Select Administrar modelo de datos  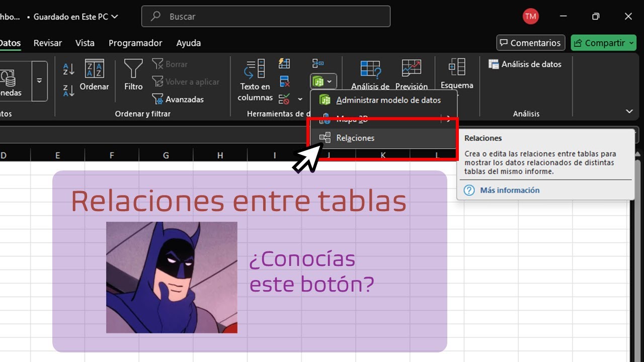(x=384, y=100)
